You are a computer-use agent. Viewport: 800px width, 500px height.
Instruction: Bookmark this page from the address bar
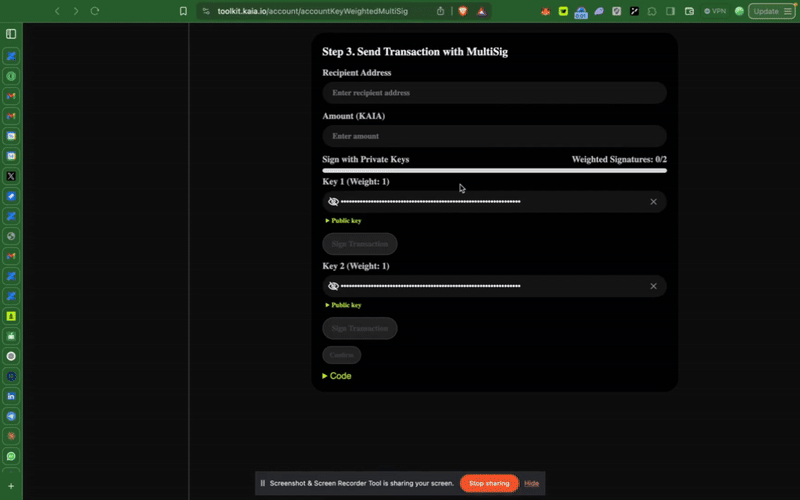coord(183,11)
